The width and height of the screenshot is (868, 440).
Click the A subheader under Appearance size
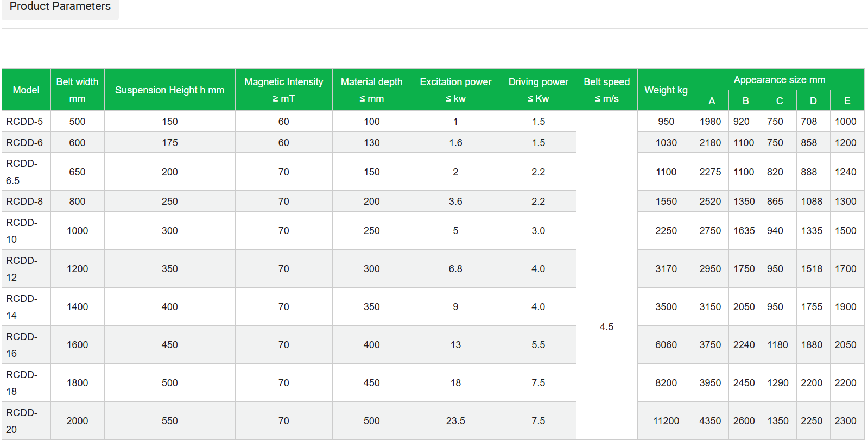click(x=712, y=101)
